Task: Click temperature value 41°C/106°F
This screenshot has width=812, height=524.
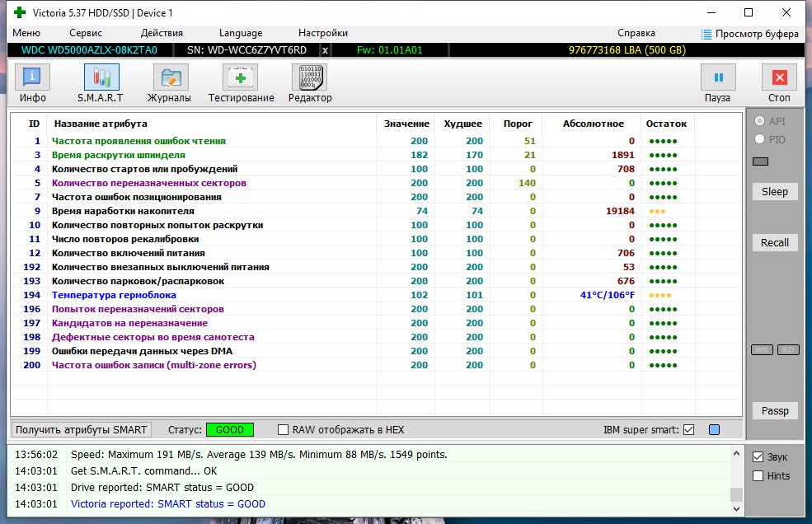Action: (x=607, y=295)
